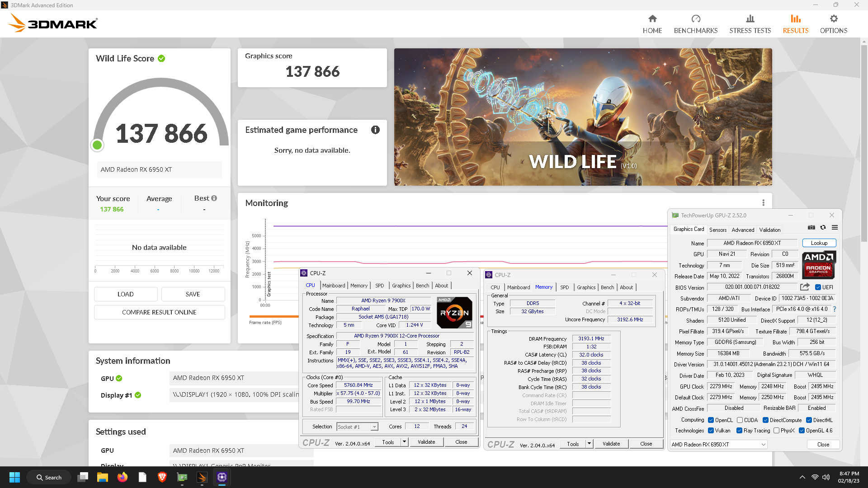Click the Best score info icon
This screenshot has width=868, height=488.
point(214,198)
